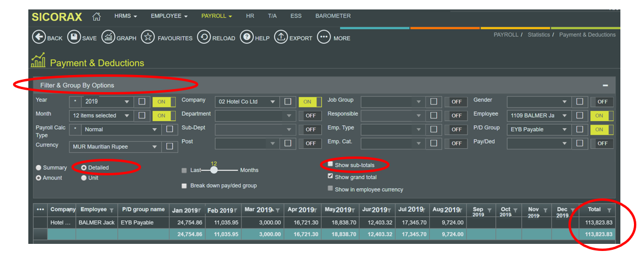This screenshot has width=644, height=261.
Task: Select the Summary radio button
Action: coord(39,168)
